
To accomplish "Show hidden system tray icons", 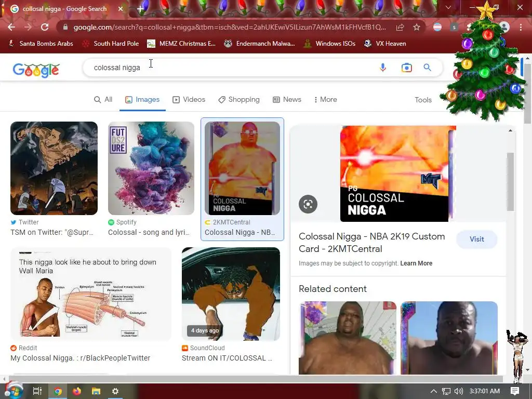I will [x=434, y=391].
